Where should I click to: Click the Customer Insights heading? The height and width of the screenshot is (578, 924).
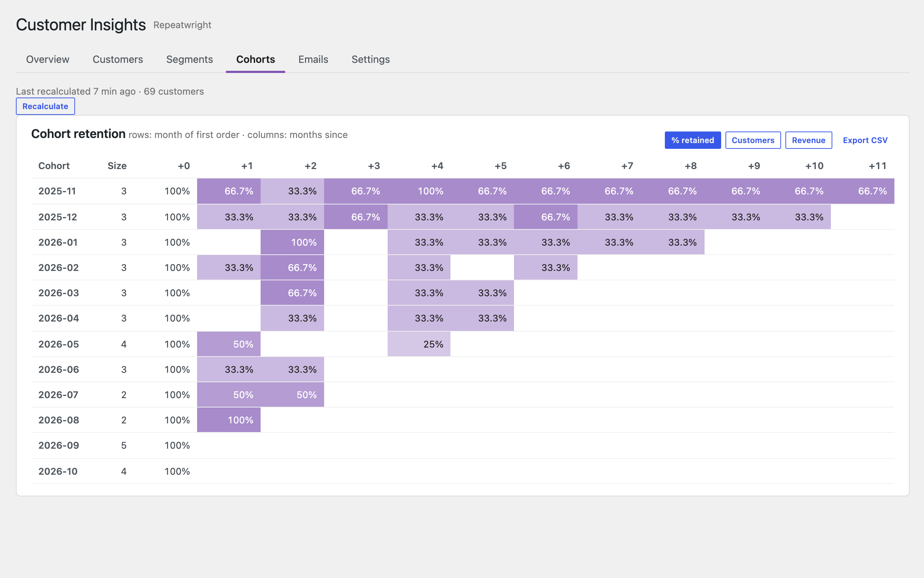(81, 25)
